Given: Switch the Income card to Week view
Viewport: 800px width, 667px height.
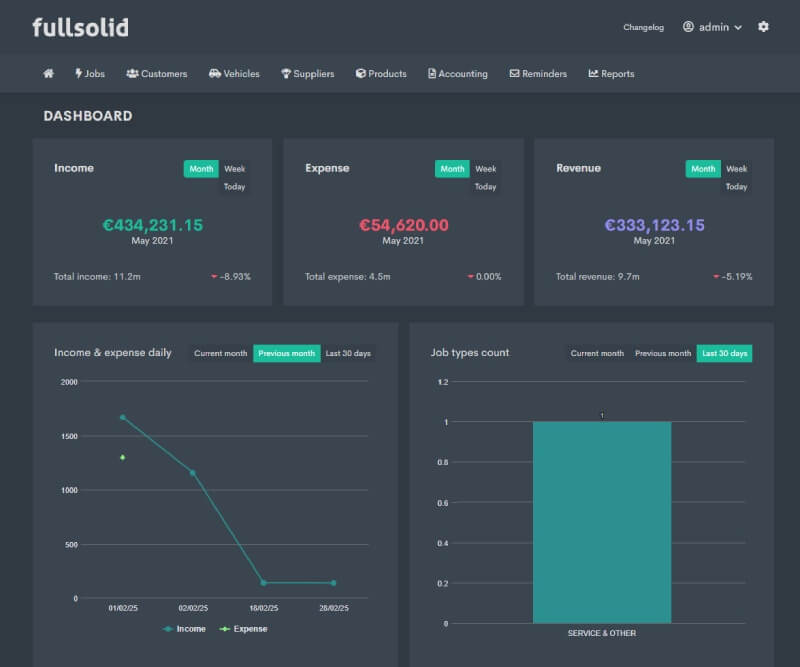Looking at the screenshot, I should [233, 168].
